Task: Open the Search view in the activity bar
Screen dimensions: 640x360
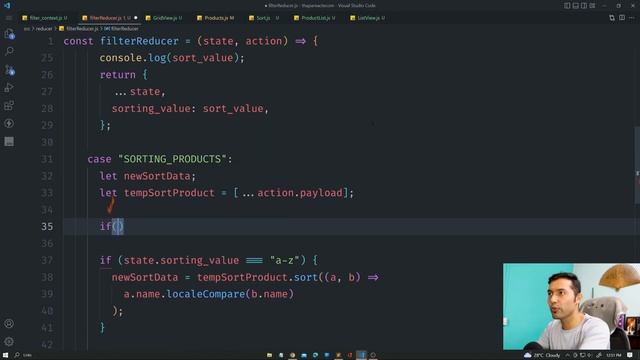Action: (x=9, y=51)
